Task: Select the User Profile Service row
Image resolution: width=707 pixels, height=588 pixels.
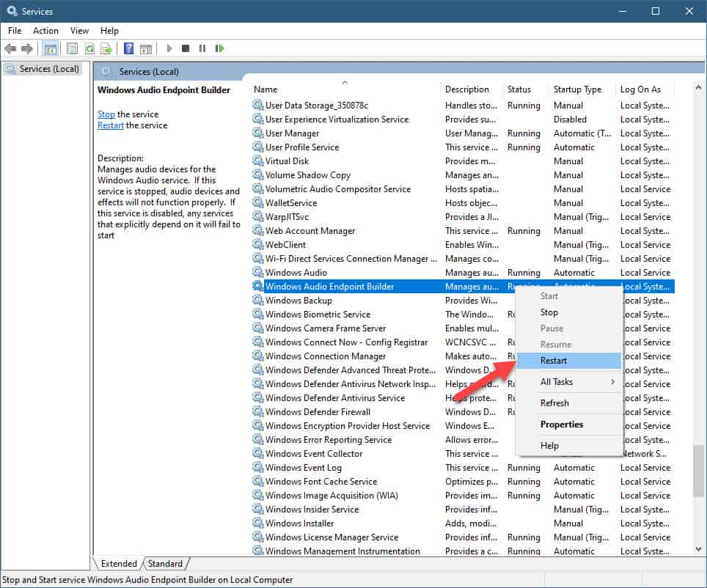Action: tap(463, 147)
